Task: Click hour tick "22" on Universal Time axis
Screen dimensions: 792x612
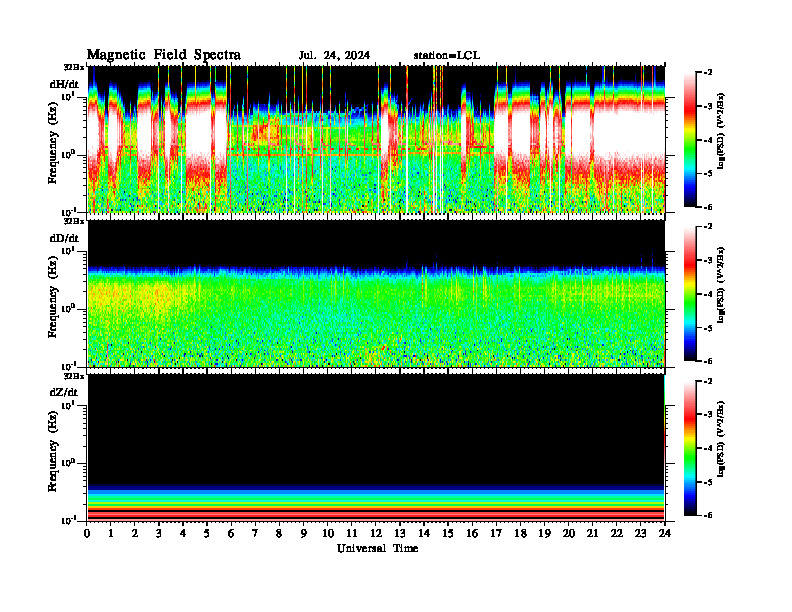Action: 617,533
